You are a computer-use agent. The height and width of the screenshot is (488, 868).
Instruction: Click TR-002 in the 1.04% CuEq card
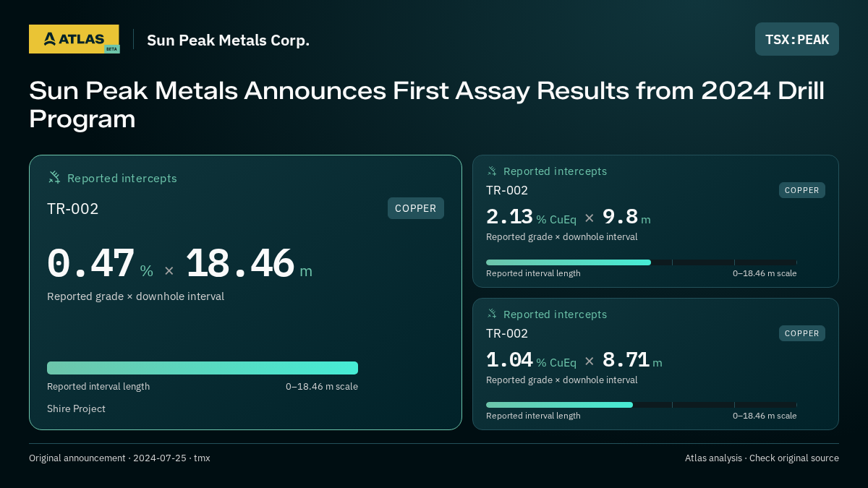[507, 333]
